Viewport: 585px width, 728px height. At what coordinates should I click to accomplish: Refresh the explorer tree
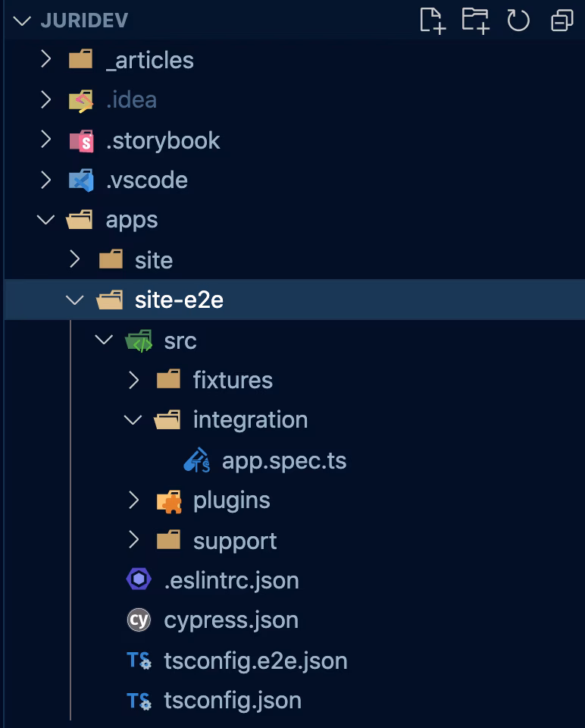(x=518, y=20)
